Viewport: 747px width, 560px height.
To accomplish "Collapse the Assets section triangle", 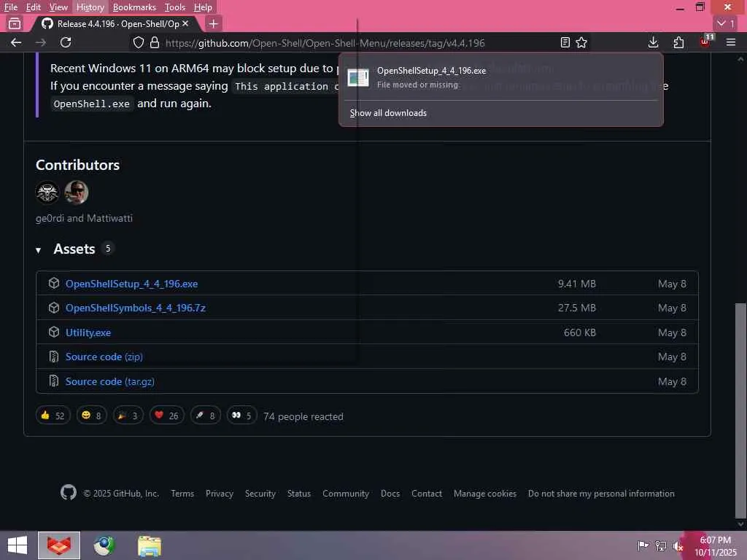I will pyautogui.click(x=38, y=250).
